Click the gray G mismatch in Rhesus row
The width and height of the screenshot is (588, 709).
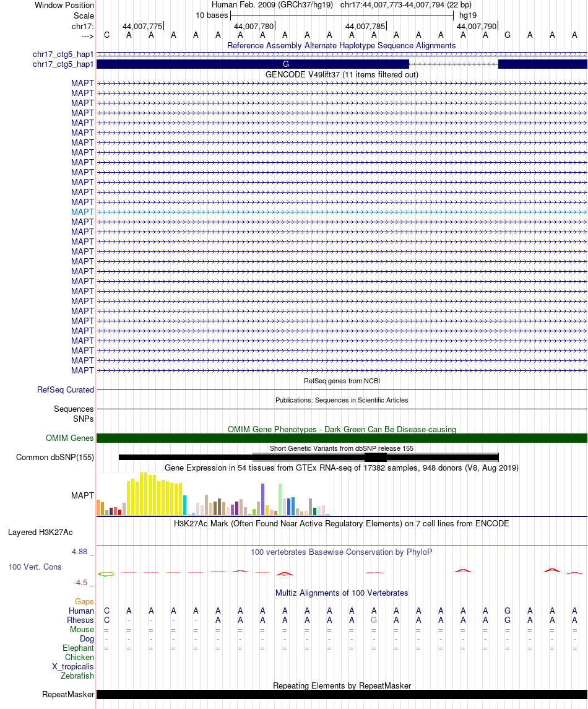coord(374,620)
